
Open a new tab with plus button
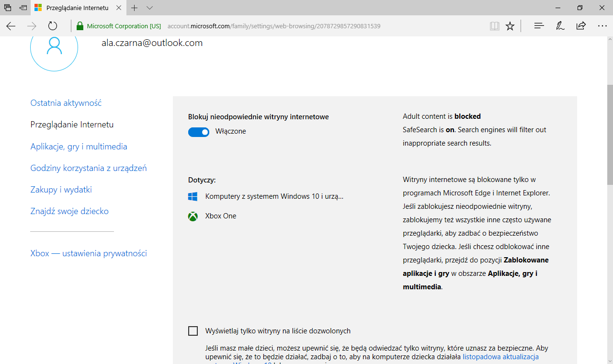coord(135,8)
